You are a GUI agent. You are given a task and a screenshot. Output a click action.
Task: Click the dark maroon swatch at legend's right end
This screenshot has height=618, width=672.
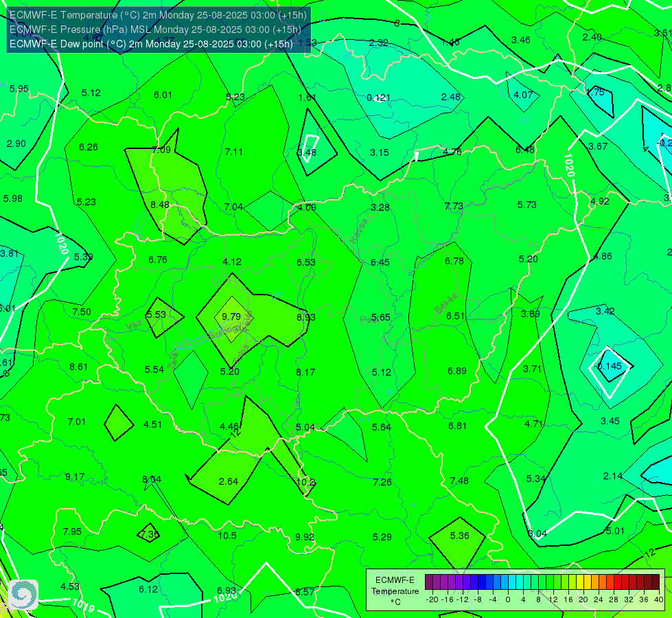point(656,582)
